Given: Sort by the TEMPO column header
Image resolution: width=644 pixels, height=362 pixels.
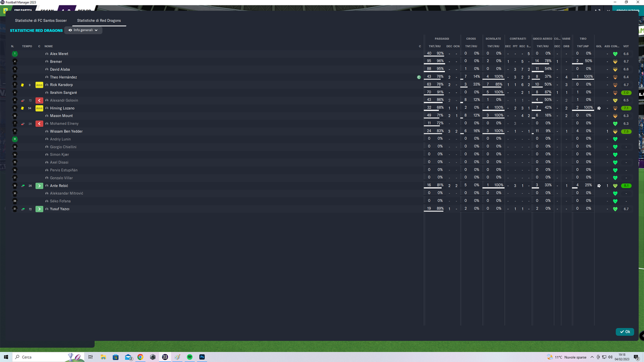Looking at the screenshot, I should [27, 46].
